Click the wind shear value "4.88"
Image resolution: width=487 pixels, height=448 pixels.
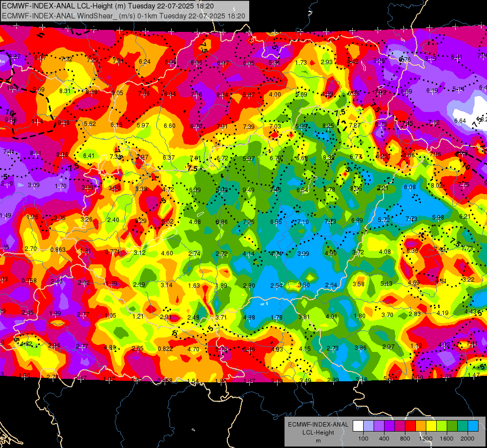point(249,318)
